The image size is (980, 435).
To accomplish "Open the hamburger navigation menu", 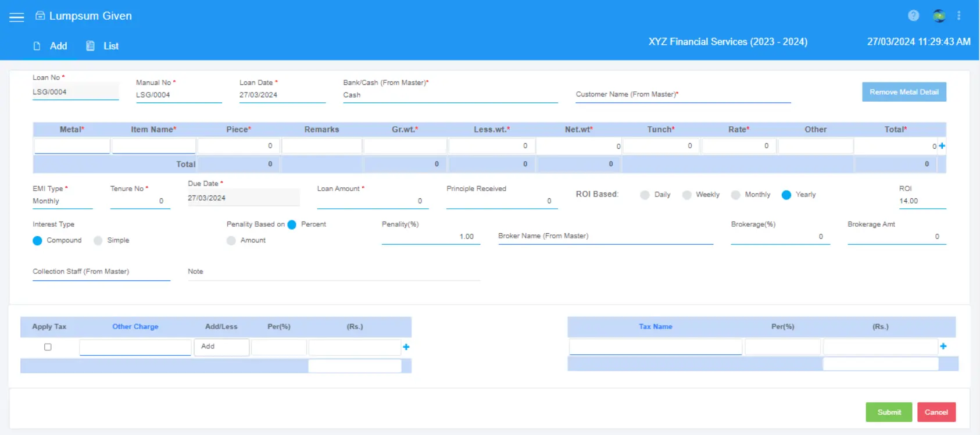I will 17,17.
